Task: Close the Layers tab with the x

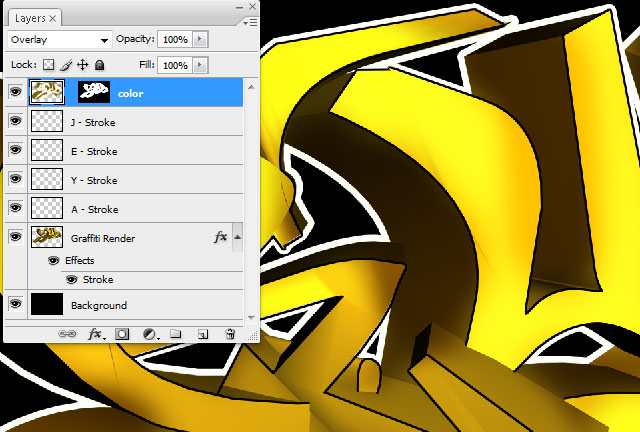Action: (53, 18)
